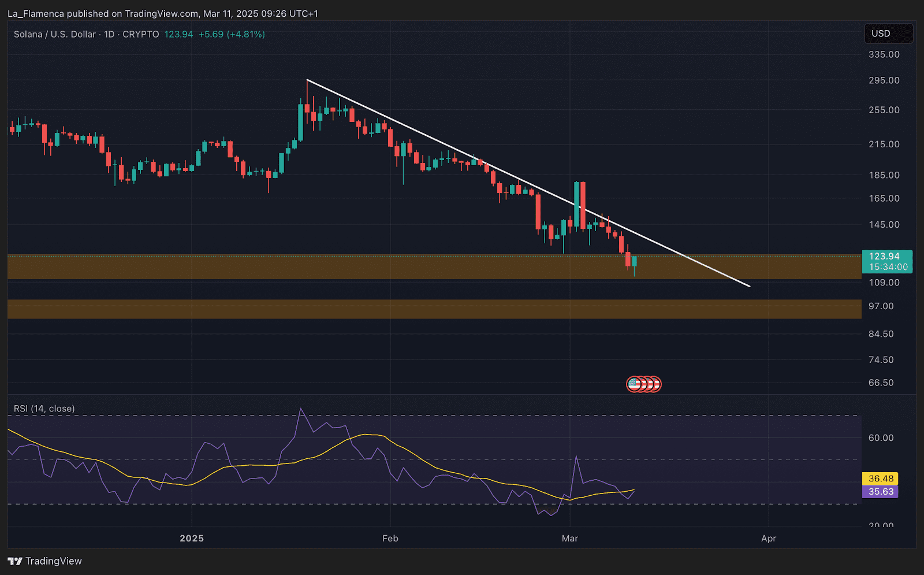
Task: Click the 60.00 RSI axis label
Action: (881, 437)
